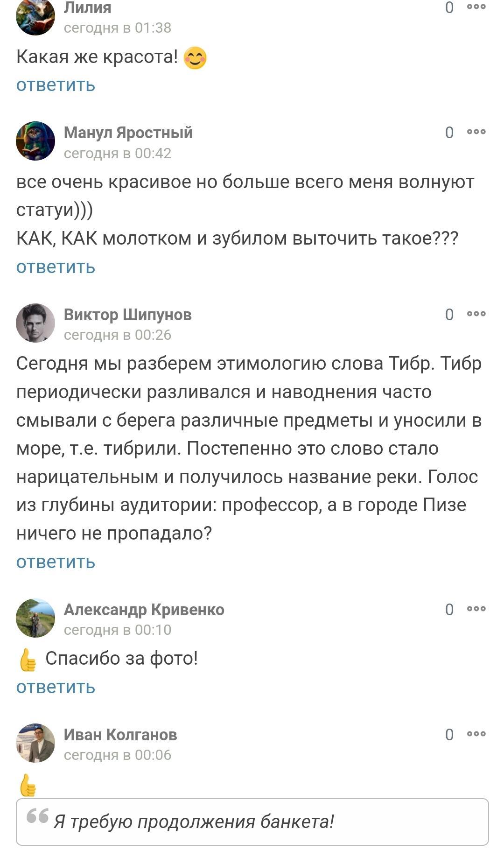Go to Виктор Шипунов's profile by name
The height and width of the screenshot is (857, 504).
click(127, 315)
